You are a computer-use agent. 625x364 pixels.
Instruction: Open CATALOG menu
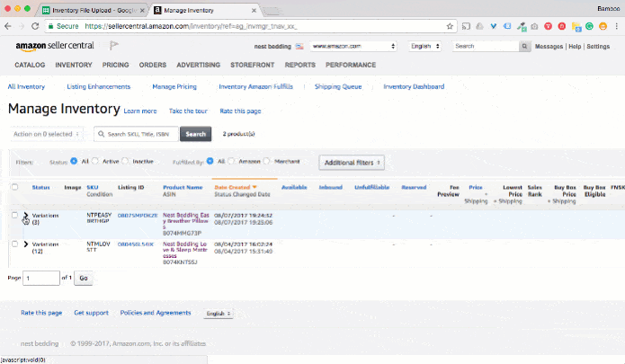click(30, 65)
